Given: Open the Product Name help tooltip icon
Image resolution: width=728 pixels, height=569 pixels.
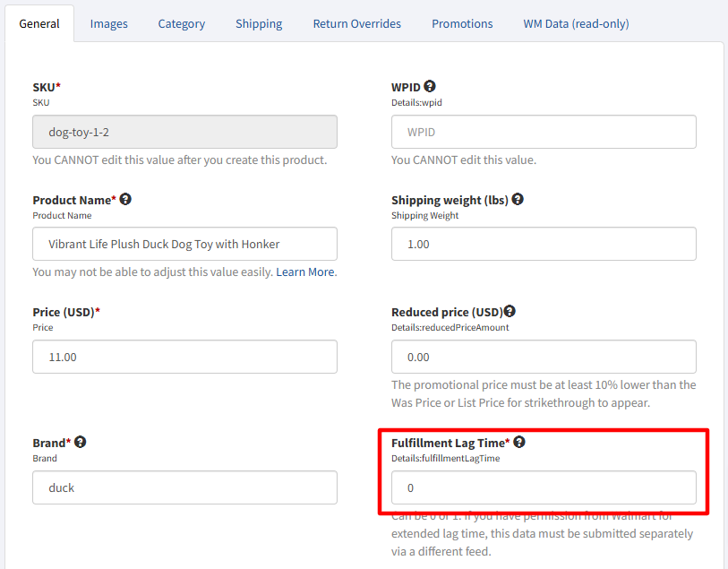Looking at the screenshot, I should pyautogui.click(x=125, y=199).
